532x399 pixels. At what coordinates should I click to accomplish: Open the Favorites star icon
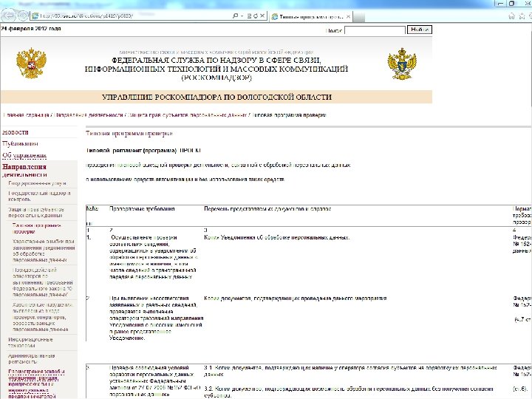(x=522, y=16)
